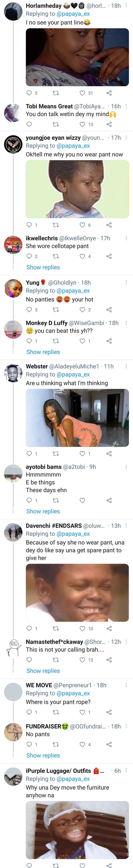The width and height of the screenshot is (133, 868).
Task: Show replies under ikwellechris's tweet
Action: coord(43,267)
